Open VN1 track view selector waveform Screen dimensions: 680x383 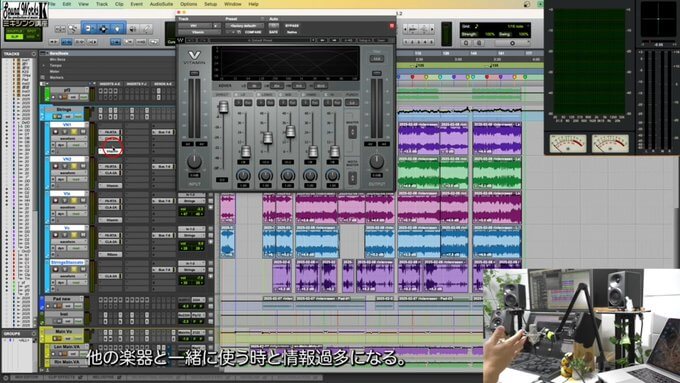click(x=68, y=138)
